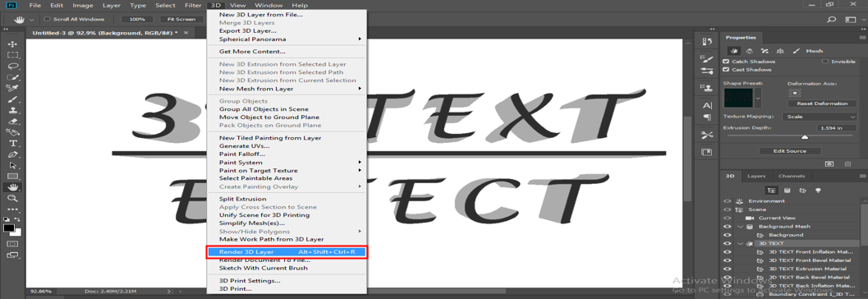Open the History panel icon
The width and height of the screenshot is (868, 299).
706,42
